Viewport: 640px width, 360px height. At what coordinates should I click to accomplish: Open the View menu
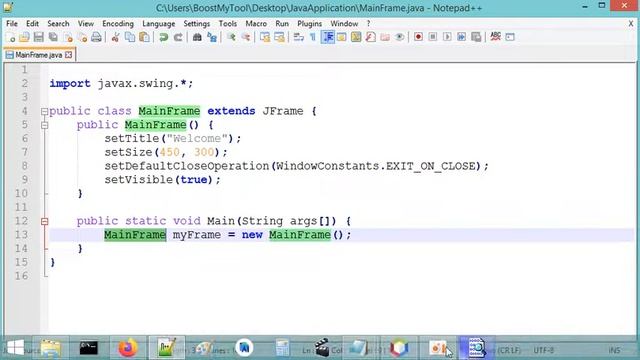tap(86, 24)
